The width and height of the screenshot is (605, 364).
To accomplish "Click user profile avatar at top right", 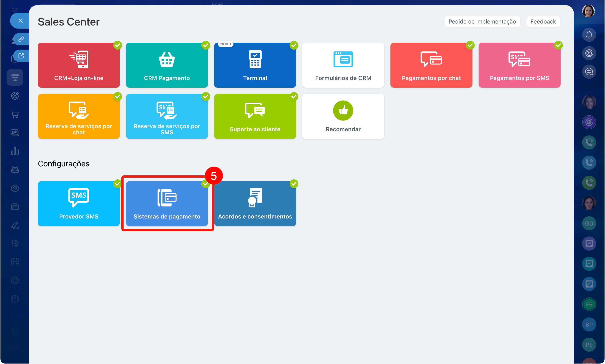I will click(588, 11).
